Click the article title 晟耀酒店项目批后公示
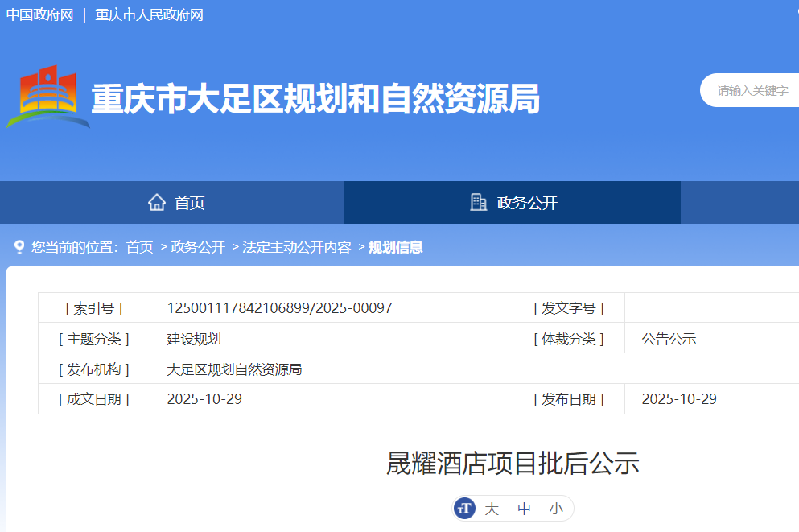Image resolution: width=799 pixels, height=532 pixels. pyautogui.click(x=513, y=464)
